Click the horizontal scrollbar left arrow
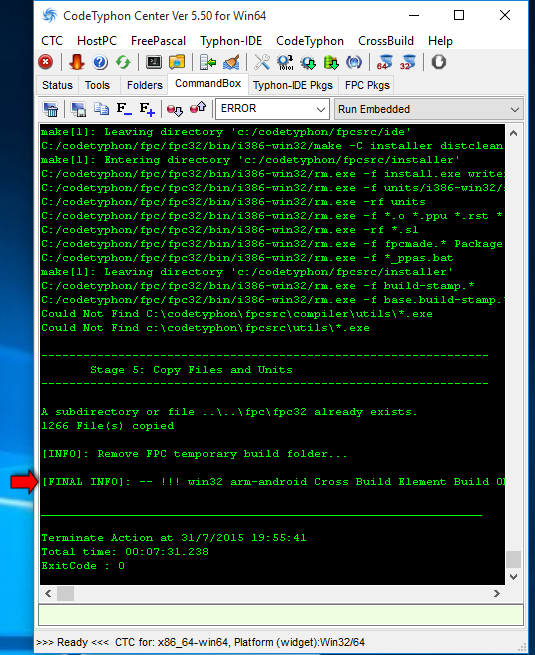 [x=48, y=593]
